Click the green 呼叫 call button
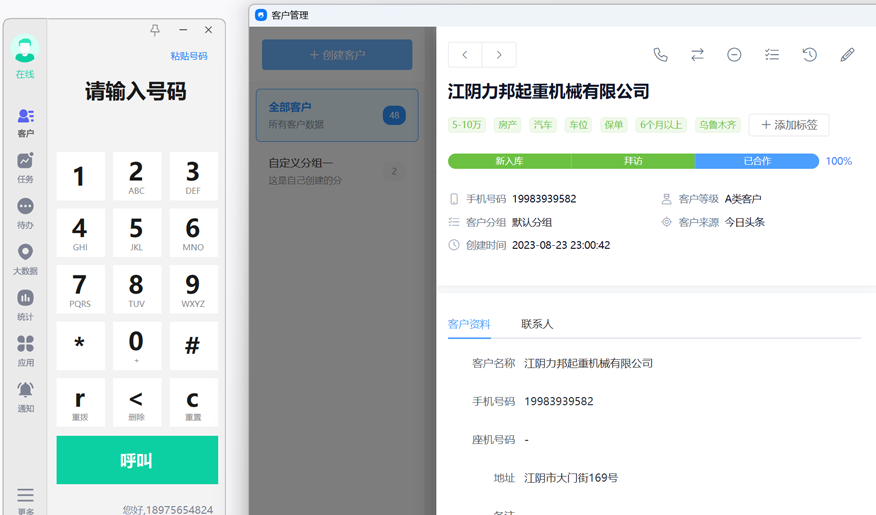The image size is (876, 515). click(x=137, y=460)
